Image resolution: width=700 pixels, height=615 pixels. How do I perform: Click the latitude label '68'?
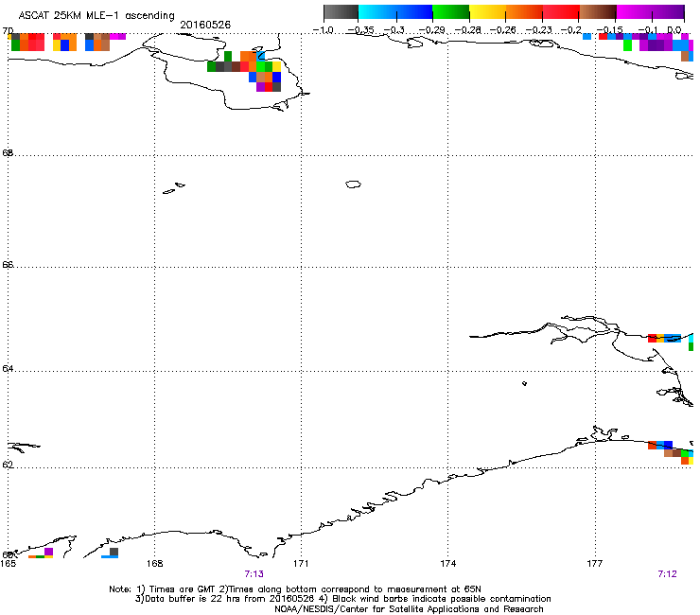tap(8, 152)
